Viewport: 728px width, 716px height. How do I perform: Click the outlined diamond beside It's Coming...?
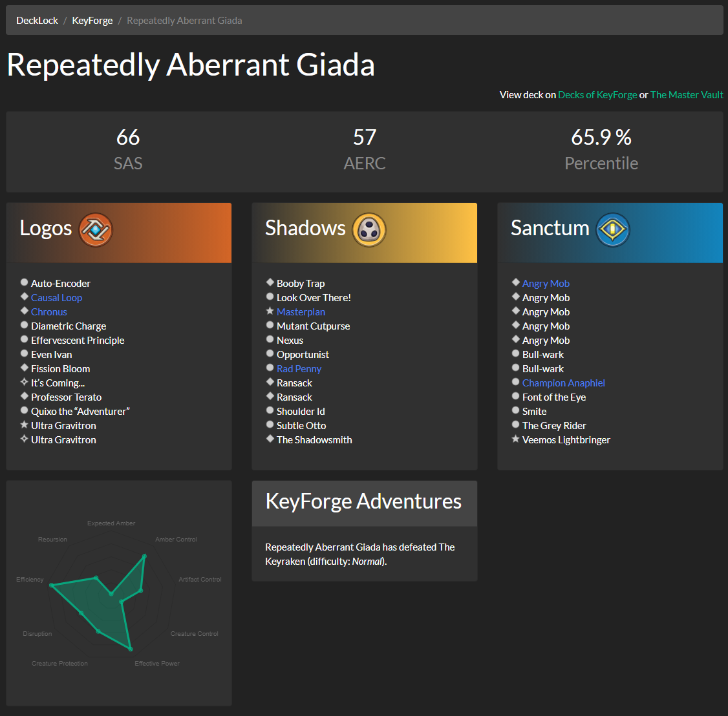[x=24, y=382]
